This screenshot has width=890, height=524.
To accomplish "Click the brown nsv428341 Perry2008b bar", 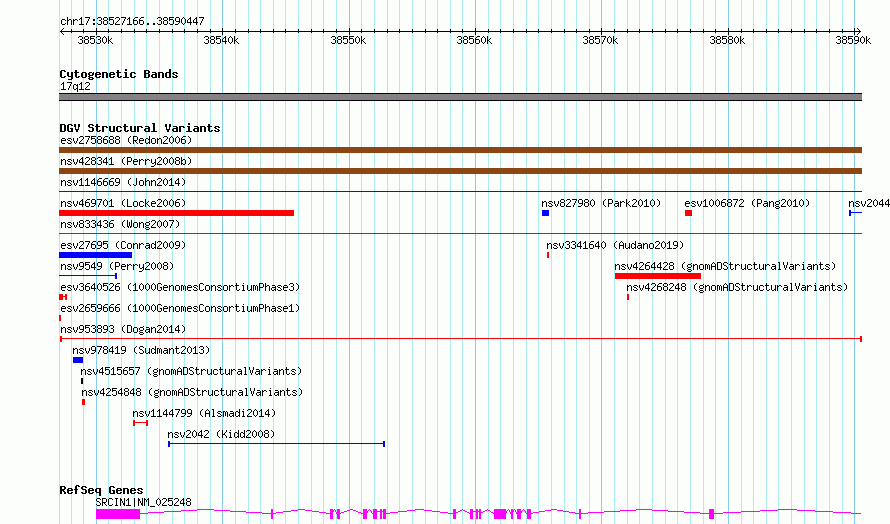I will (460, 171).
